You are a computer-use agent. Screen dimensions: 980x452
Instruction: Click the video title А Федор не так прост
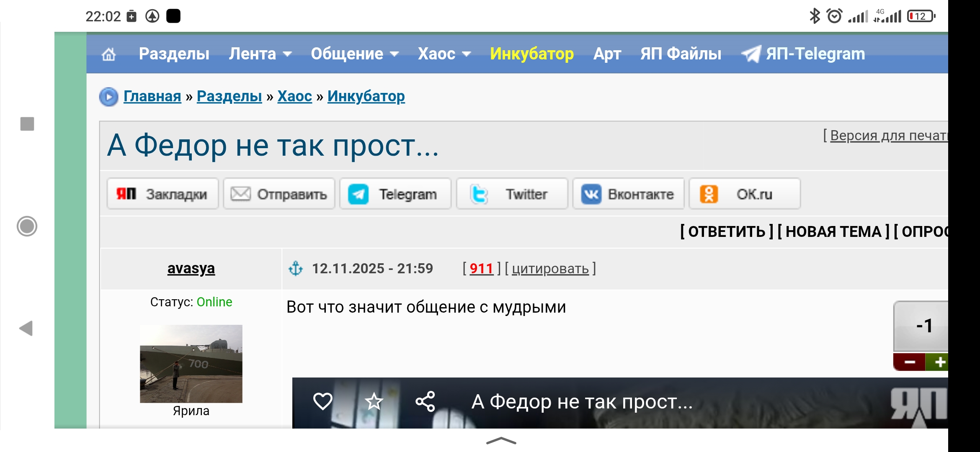click(x=582, y=402)
